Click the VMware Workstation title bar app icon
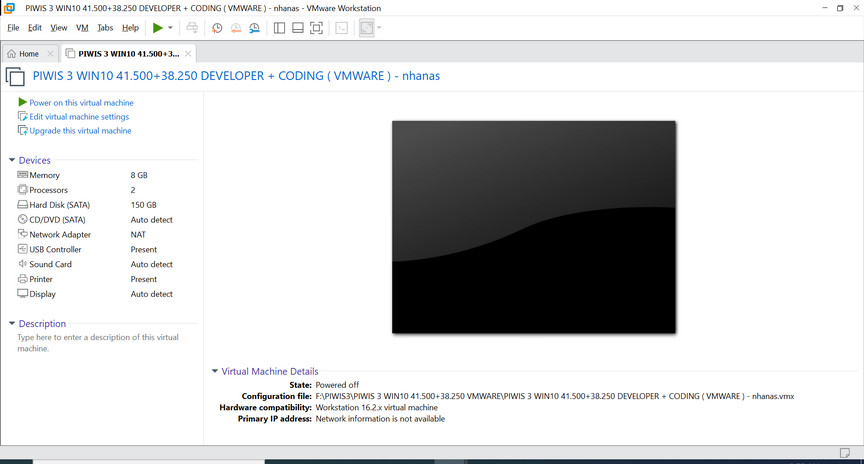864x464 pixels. 9,8
